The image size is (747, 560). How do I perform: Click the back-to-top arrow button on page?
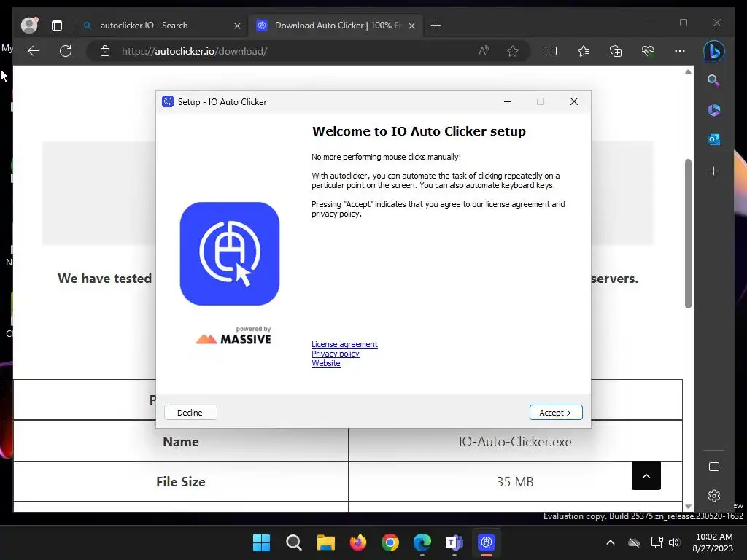tap(646, 475)
